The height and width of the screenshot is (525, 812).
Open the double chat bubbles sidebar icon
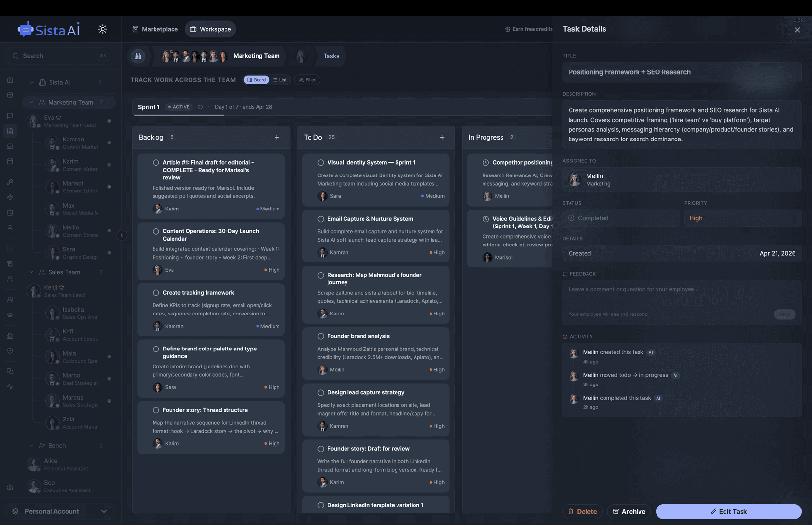[x=10, y=371]
